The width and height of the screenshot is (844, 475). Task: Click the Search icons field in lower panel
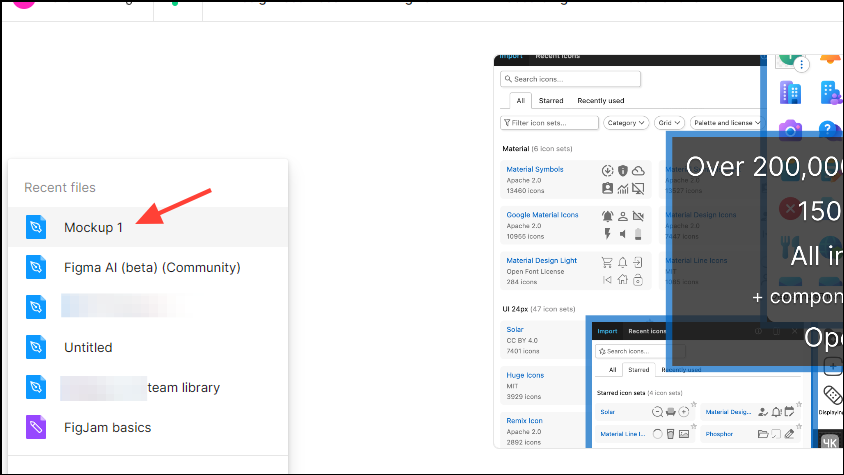(x=640, y=351)
